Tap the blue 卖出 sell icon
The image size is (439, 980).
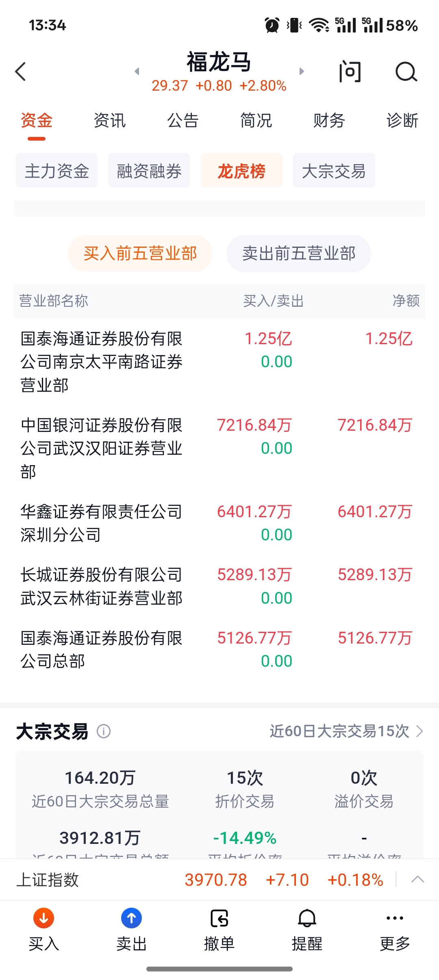pos(131,918)
